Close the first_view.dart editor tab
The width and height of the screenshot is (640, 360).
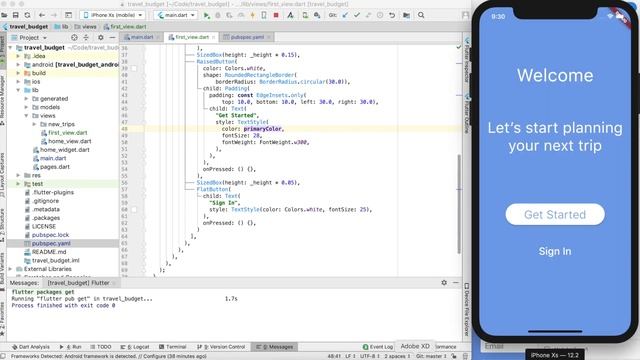[213, 37]
